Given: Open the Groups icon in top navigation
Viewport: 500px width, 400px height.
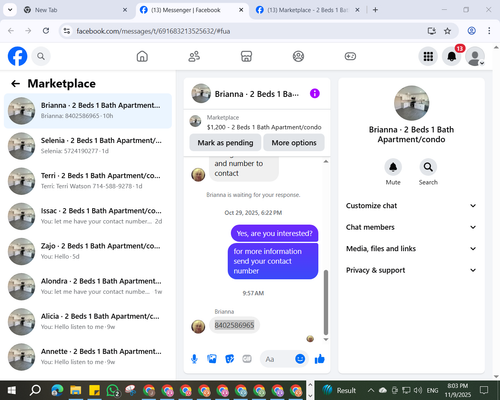Looking at the screenshot, I should point(298,56).
